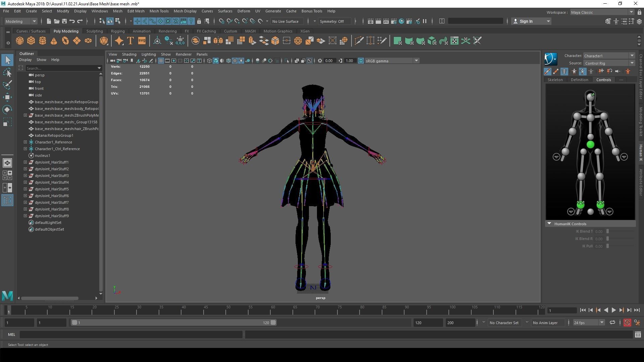The height and width of the screenshot is (362, 644).
Task: Click the Save Scene icon
Action: click(64, 21)
